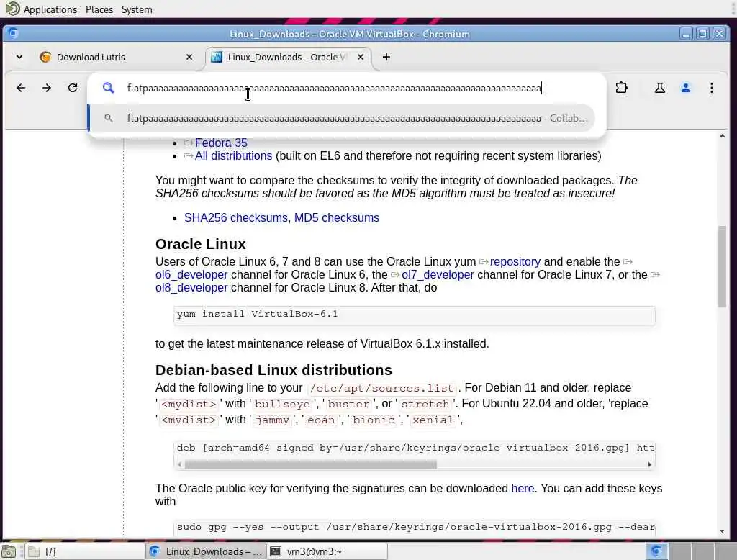This screenshot has height=560, width=737.
Task: Click the 'buster' code word
Action: (x=348, y=405)
